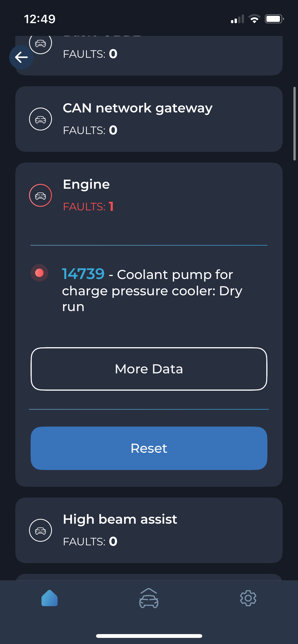Tap the red Engine car icon
The image size is (298, 644).
(40, 195)
